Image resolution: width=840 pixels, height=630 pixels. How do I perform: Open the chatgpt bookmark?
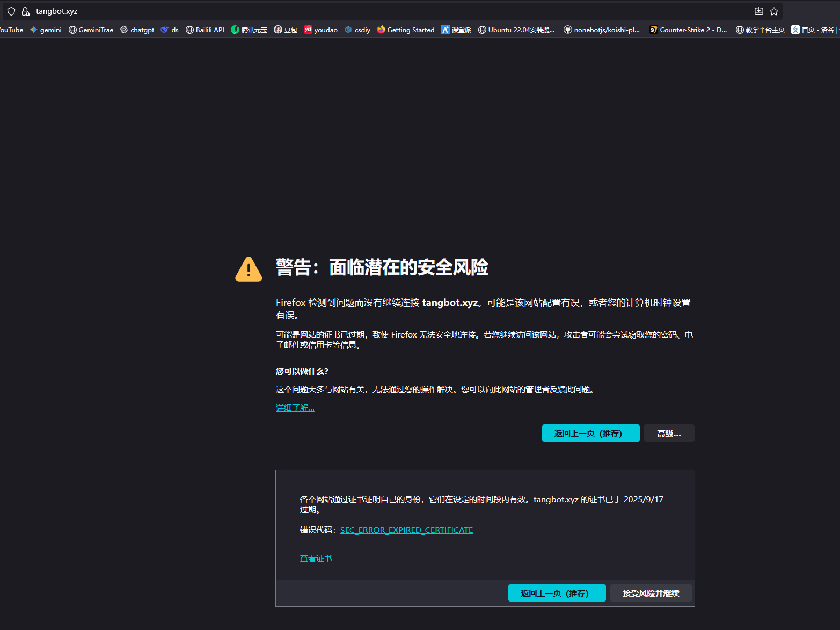(x=137, y=30)
